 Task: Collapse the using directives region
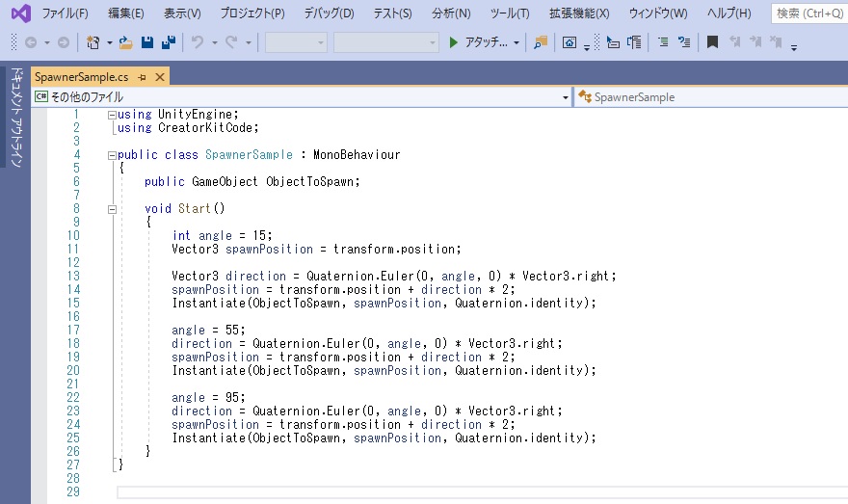pyautogui.click(x=112, y=115)
